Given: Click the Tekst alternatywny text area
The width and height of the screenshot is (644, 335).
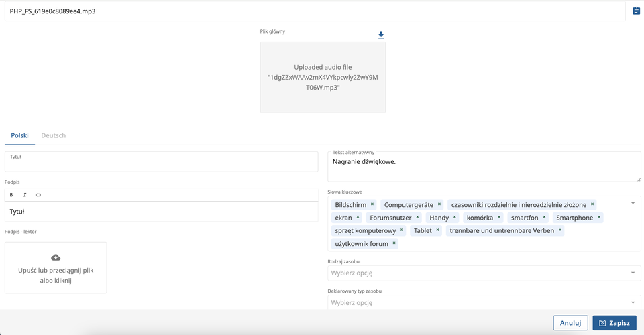Looking at the screenshot, I should click(484, 167).
